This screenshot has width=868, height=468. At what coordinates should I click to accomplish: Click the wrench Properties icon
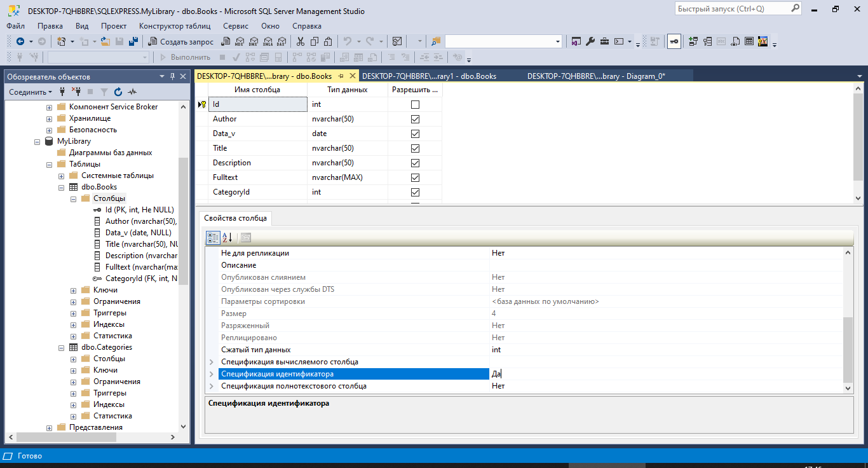click(x=590, y=41)
